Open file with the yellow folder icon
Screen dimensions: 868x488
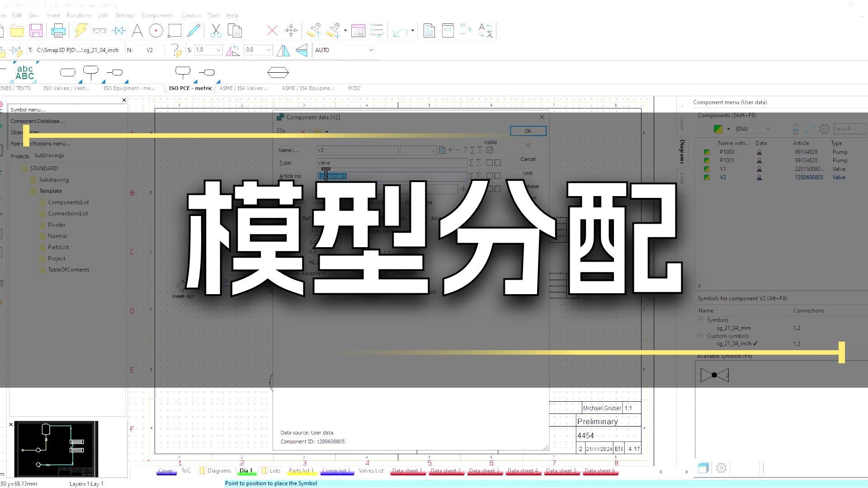pyautogui.click(x=17, y=31)
